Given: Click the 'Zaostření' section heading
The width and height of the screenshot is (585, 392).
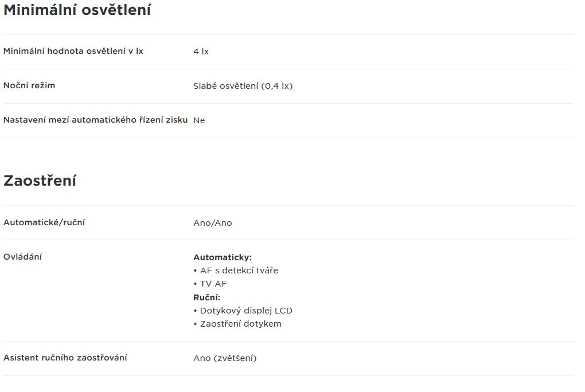Looking at the screenshot, I should point(40,181).
